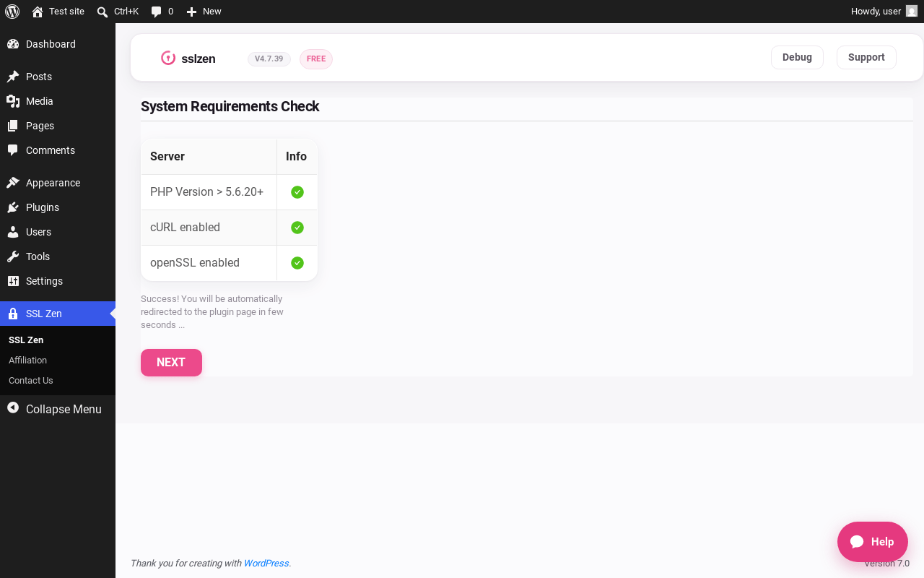
Task: Click the Users person icon
Action: [13, 232]
